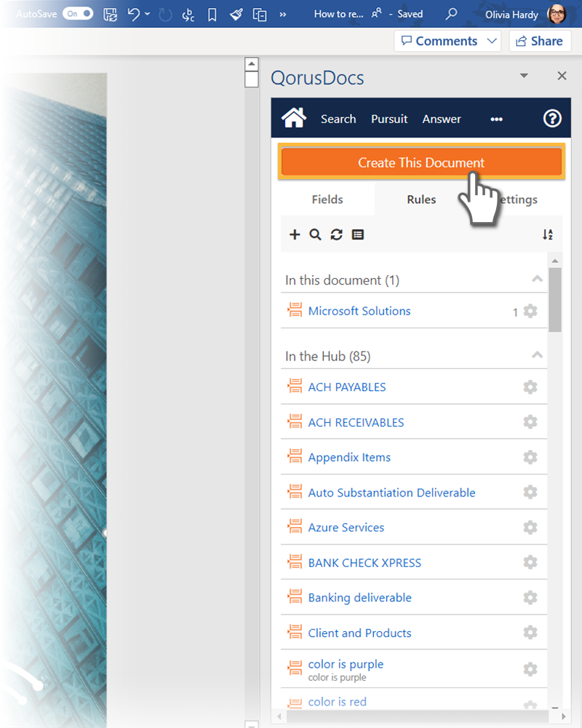Screen dimensions: 582x728
Task: Collapse the In this document section
Action: (537, 280)
